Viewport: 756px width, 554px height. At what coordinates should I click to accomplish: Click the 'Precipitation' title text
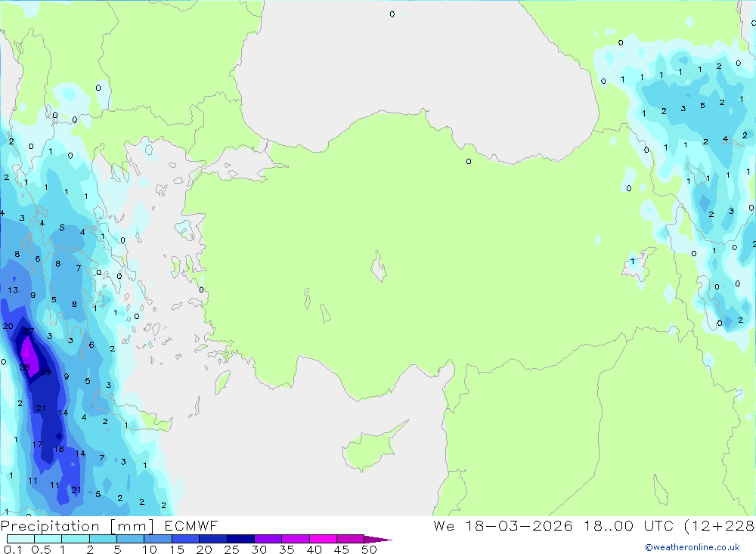(50, 526)
